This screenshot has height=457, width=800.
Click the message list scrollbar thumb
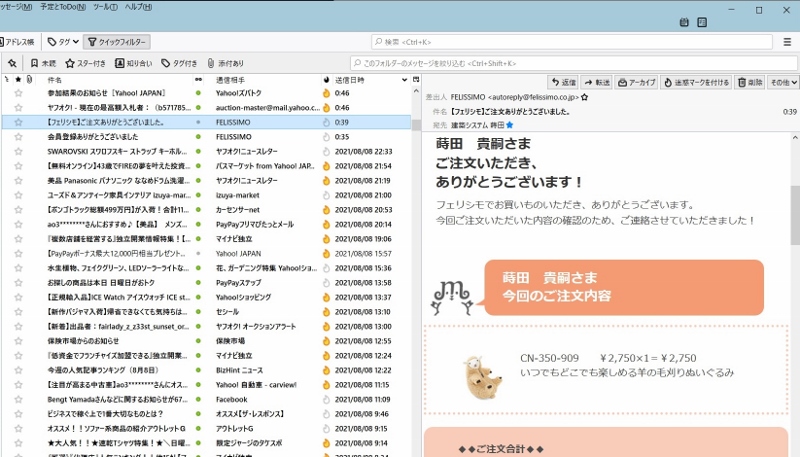pos(416,125)
